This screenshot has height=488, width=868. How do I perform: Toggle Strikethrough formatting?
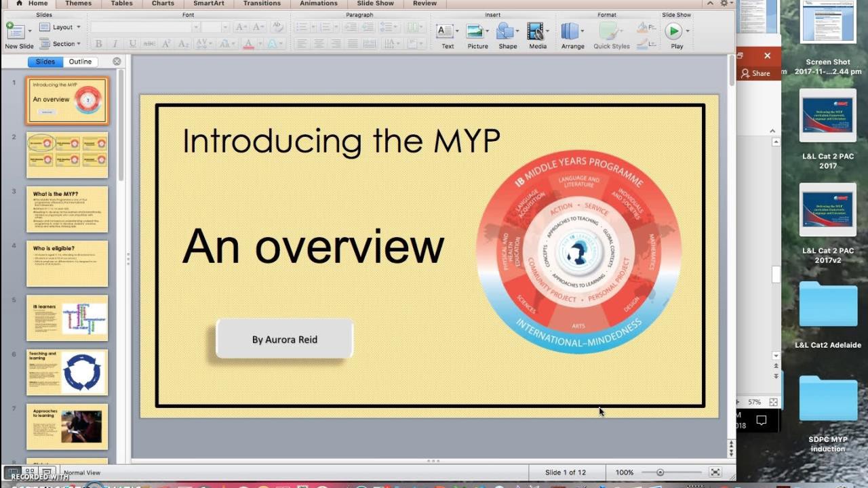point(149,44)
